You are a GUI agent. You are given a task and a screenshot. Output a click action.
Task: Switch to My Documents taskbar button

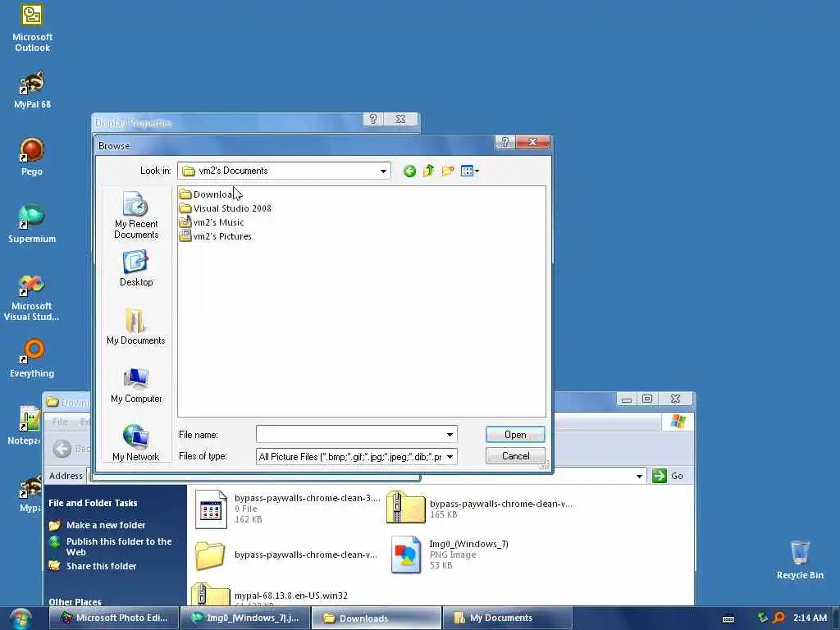click(x=507, y=618)
